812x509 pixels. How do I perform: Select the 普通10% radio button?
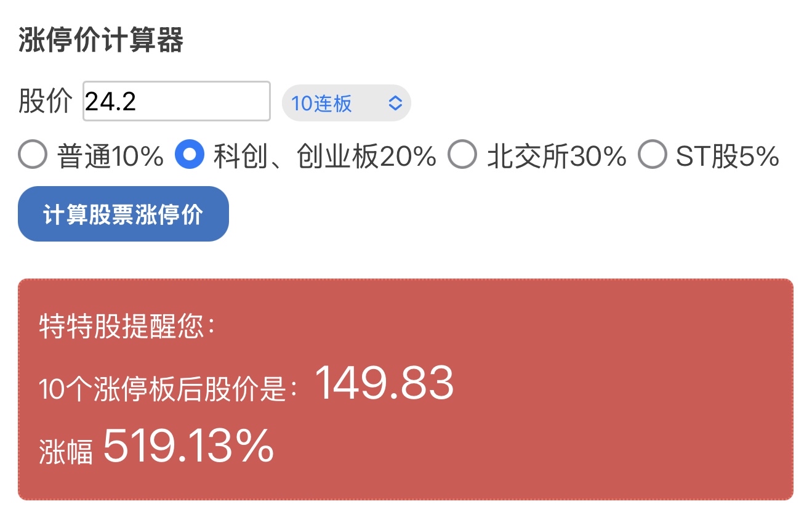[33, 155]
